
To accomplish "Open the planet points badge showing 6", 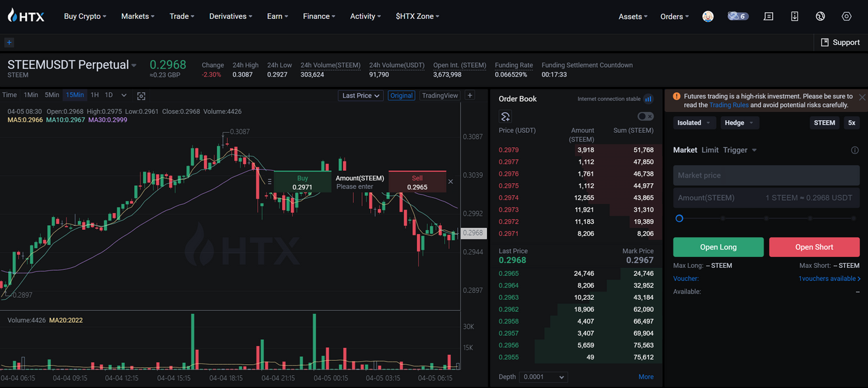I will pyautogui.click(x=738, y=16).
